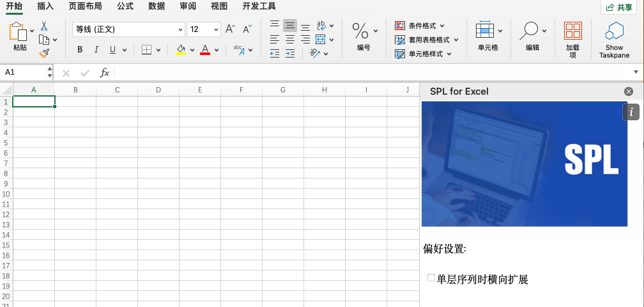Toggle italic formatting
This screenshot has height=307, width=644.
tap(96, 50)
